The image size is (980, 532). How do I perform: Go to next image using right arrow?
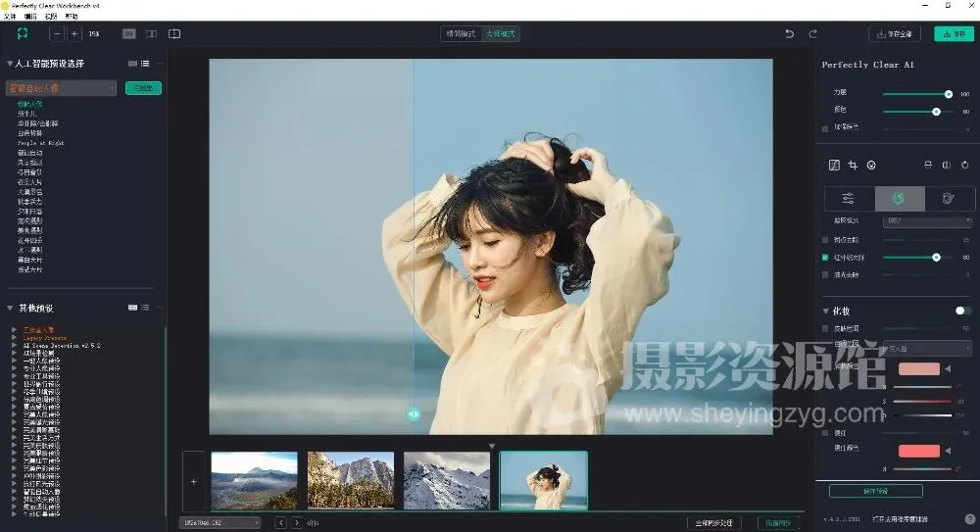click(297, 522)
